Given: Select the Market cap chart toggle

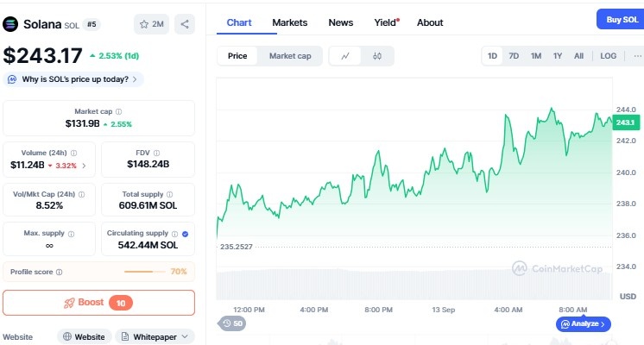Looking at the screenshot, I should [x=290, y=56].
